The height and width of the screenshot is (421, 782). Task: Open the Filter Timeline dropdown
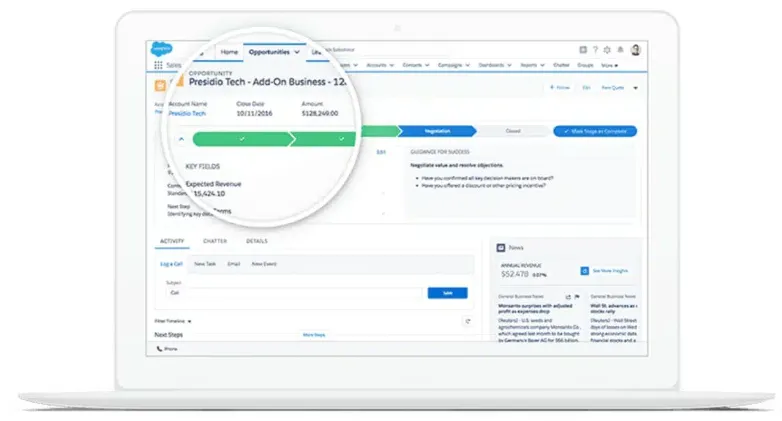coord(173,321)
